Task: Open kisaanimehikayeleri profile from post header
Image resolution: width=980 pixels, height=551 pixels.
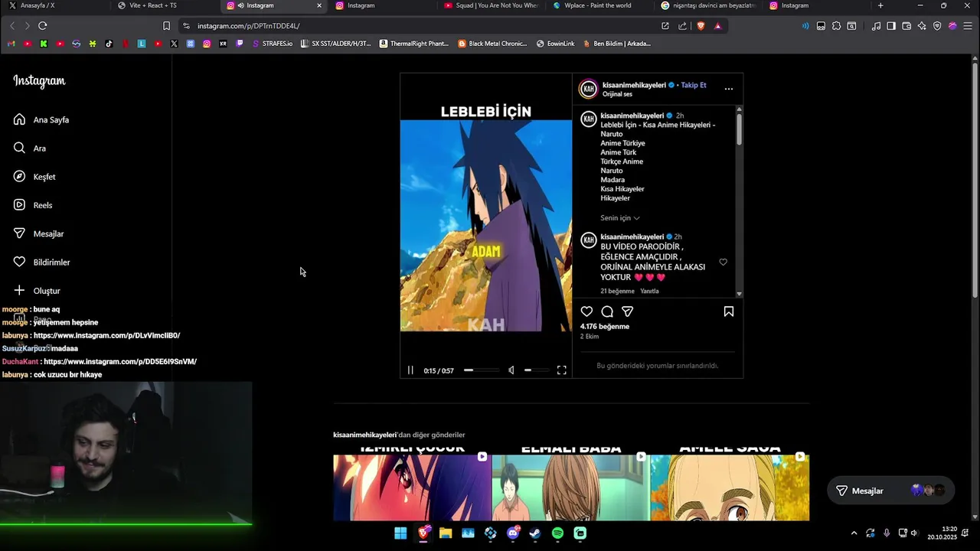Action: pos(634,85)
